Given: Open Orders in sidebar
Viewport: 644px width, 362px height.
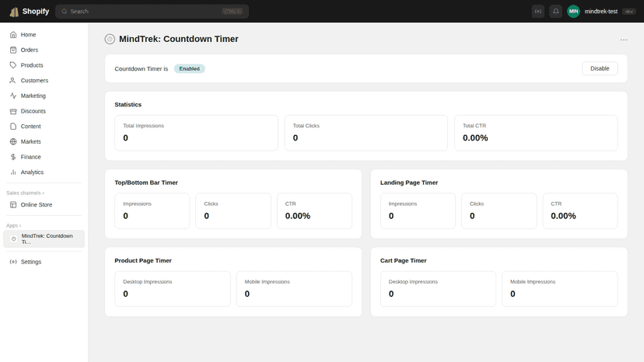Looking at the screenshot, I should [44, 50].
